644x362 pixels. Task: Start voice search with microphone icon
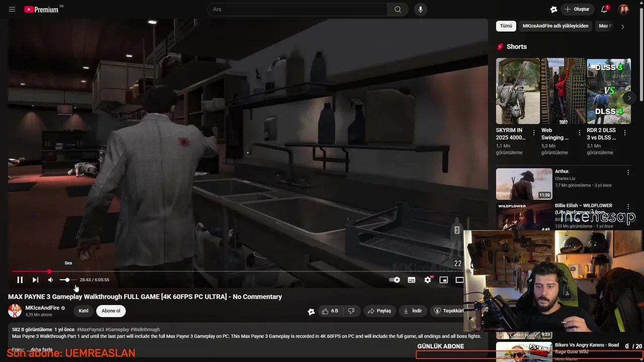coord(421,10)
